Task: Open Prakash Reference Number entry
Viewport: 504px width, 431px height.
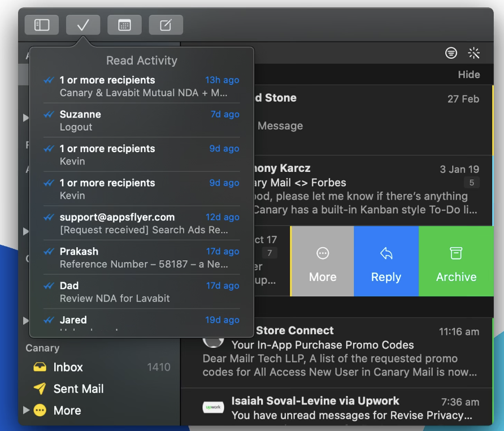Action: (141, 257)
